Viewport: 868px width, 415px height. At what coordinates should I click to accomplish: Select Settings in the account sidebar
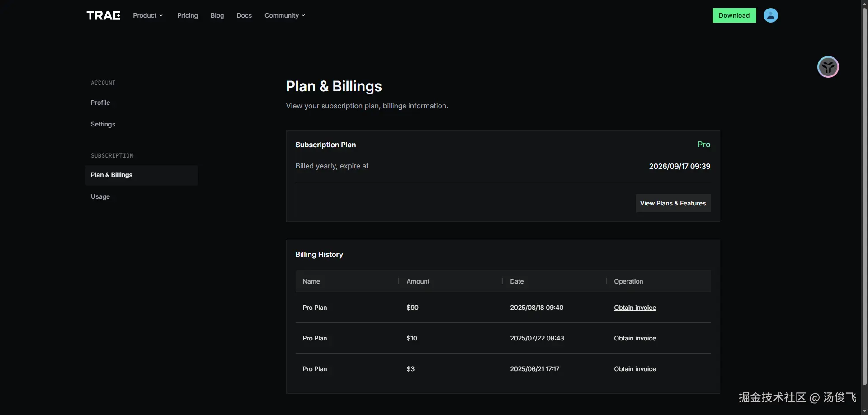pyautogui.click(x=103, y=124)
